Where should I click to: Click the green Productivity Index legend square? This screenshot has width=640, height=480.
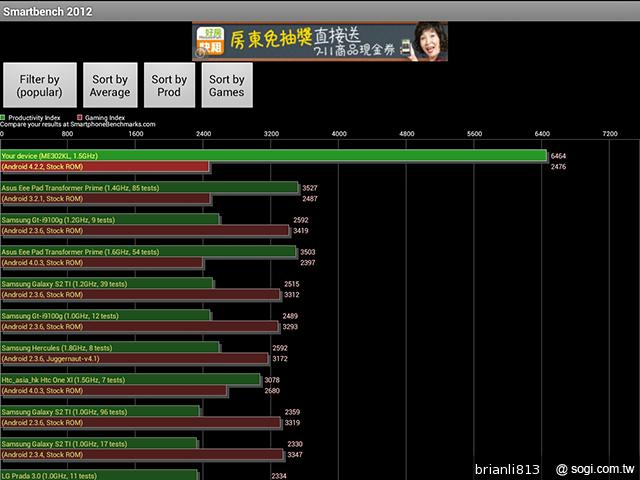click(4, 117)
